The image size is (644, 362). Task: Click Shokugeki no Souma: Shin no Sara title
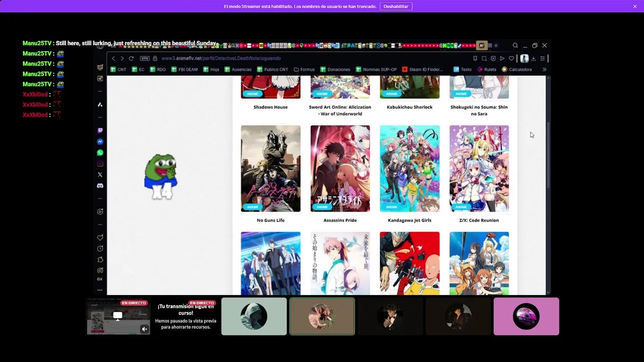coord(479,110)
